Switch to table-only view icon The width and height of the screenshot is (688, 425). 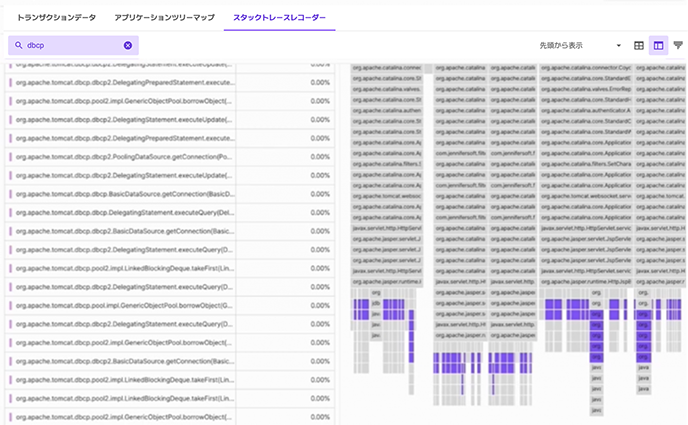click(x=640, y=46)
